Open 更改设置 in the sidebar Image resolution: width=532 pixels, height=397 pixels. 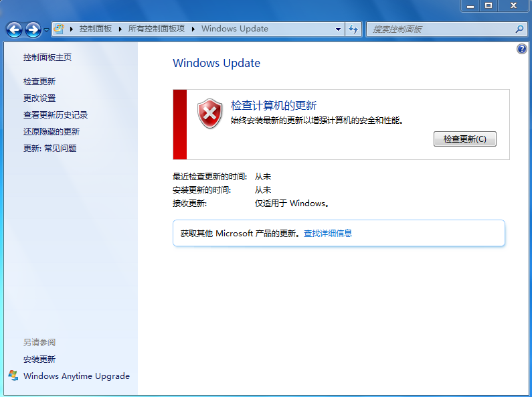(x=39, y=98)
